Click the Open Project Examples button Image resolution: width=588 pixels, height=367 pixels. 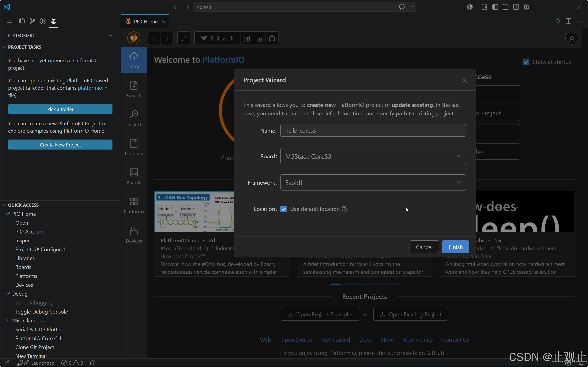(x=320, y=314)
